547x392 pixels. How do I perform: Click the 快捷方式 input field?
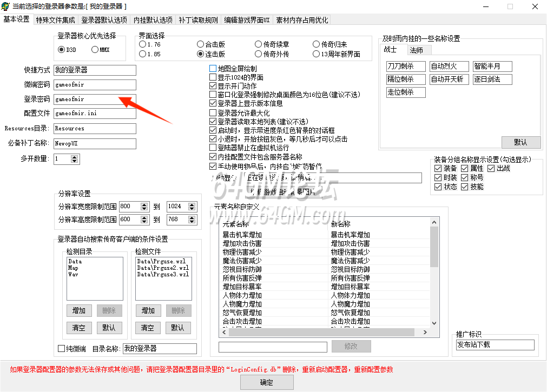pos(95,70)
